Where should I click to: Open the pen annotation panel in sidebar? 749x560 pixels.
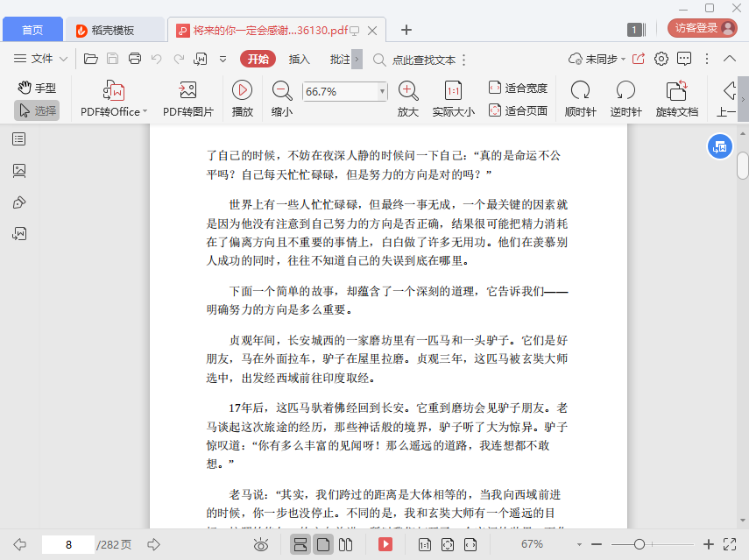point(19,202)
